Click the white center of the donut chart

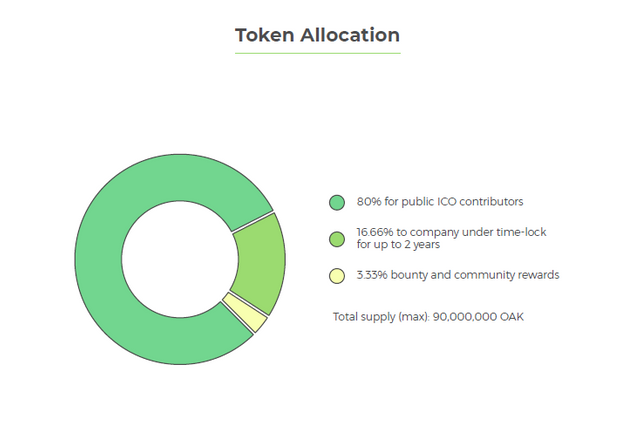180,259
